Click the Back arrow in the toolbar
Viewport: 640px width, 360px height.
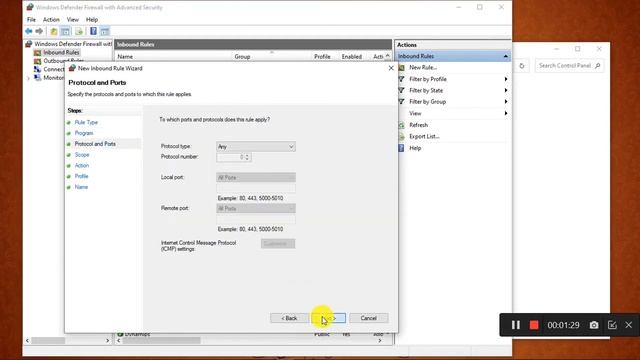coord(29,31)
